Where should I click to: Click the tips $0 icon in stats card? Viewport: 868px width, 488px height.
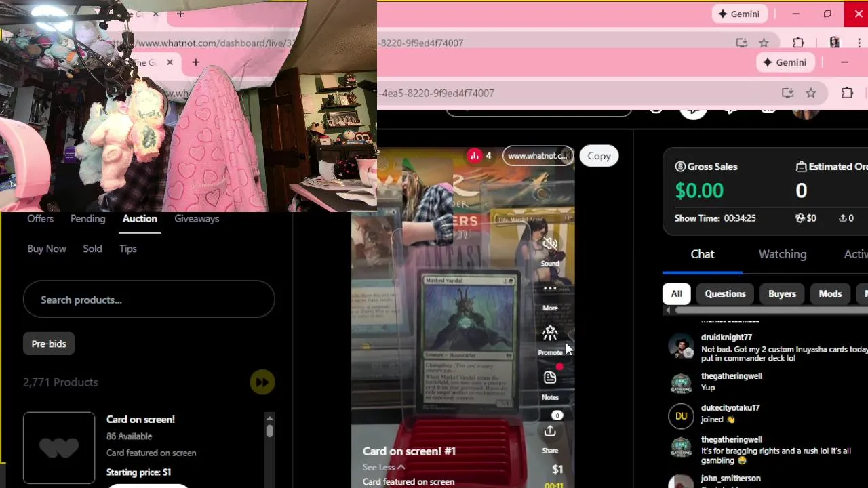[800, 218]
